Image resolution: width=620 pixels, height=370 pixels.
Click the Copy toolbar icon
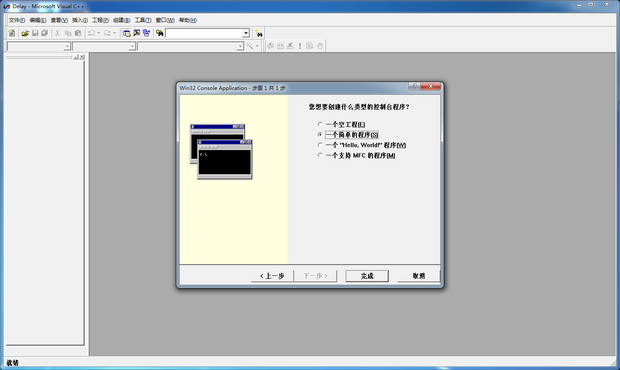(x=68, y=33)
